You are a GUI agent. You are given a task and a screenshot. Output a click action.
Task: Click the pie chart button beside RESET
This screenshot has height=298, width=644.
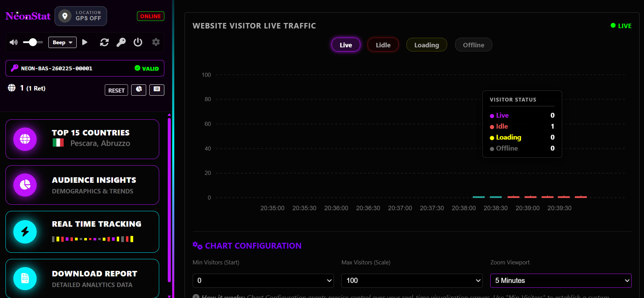139,90
